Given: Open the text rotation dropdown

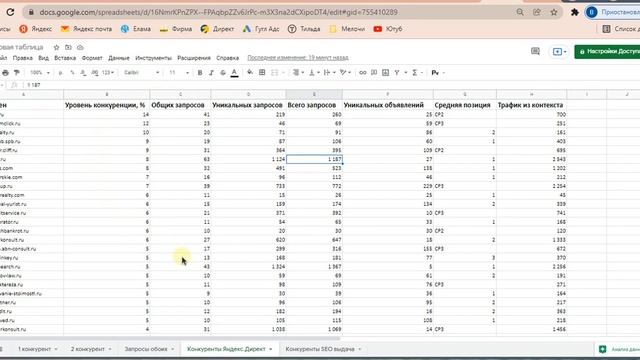Looking at the screenshot, I should point(346,73).
